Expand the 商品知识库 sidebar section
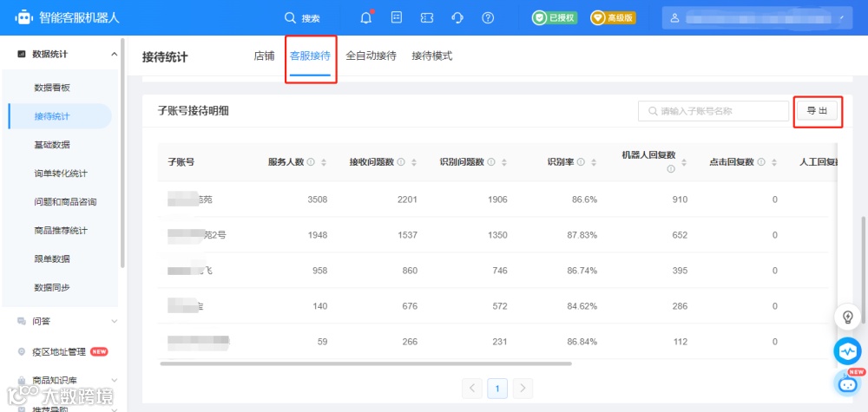868x412 pixels. coord(114,380)
